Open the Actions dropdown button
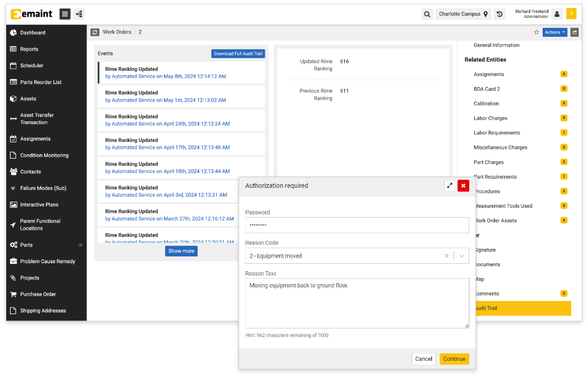 click(554, 32)
